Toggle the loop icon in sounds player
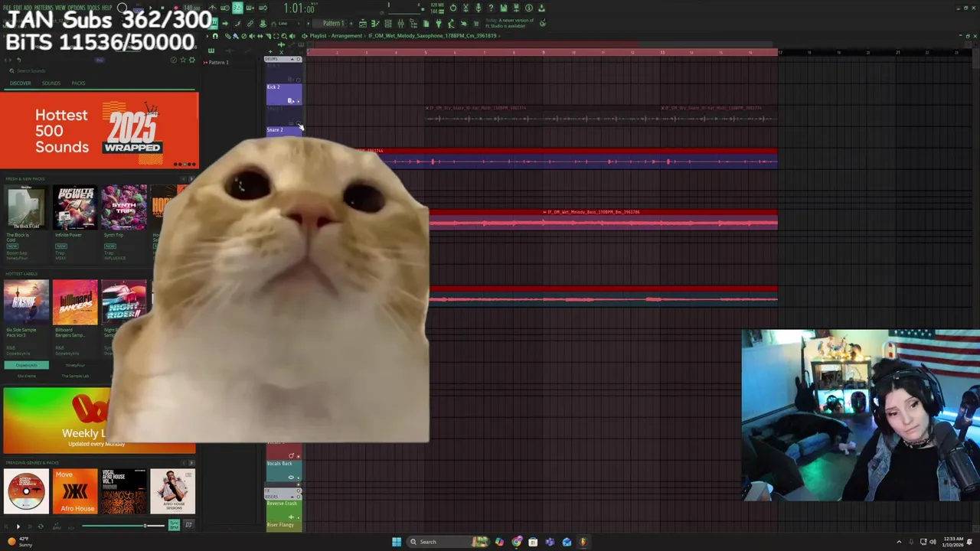 click(x=41, y=527)
